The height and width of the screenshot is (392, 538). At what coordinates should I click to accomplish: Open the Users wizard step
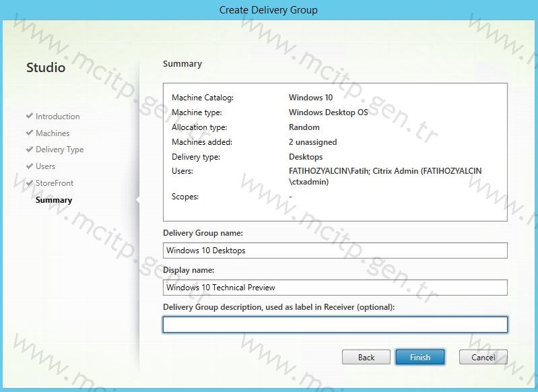point(45,166)
